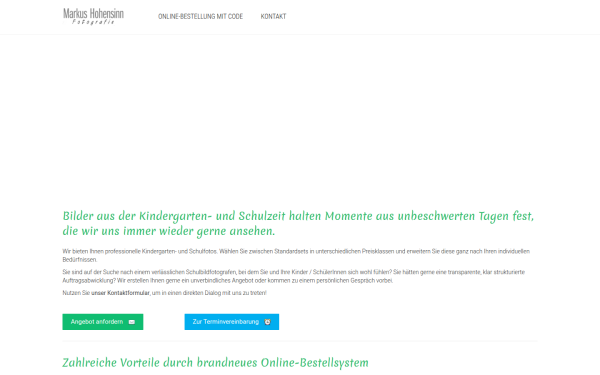The image size is (600, 375).
Task: Click the green Angebot anfordern button
Action: (103, 322)
